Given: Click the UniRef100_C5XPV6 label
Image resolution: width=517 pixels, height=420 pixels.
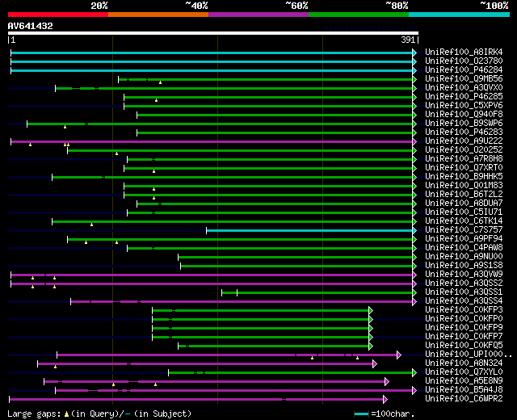Looking at the screenshot, I should click(464, 106).
